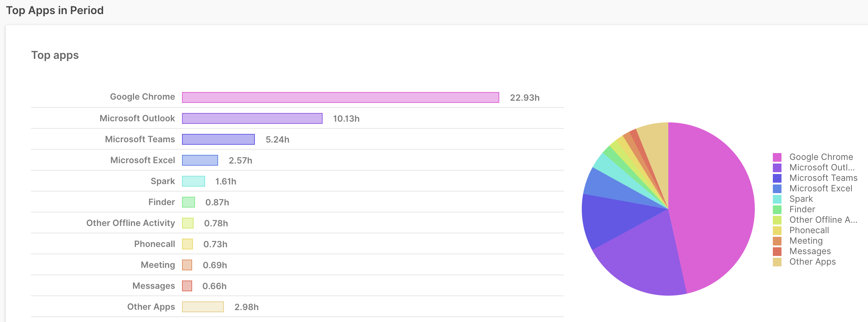
Task: Select the Spark bar in chart
Action: point(194,181)
